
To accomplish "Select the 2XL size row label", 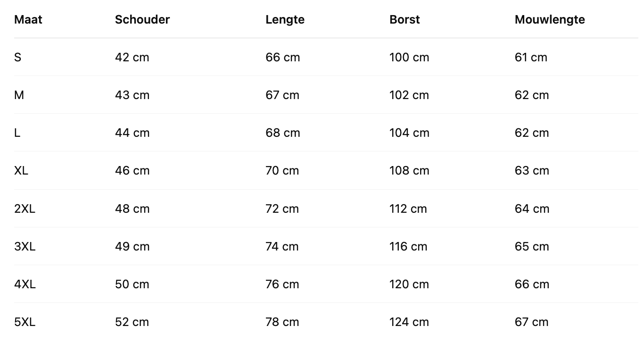I will [x=25, y=209].
